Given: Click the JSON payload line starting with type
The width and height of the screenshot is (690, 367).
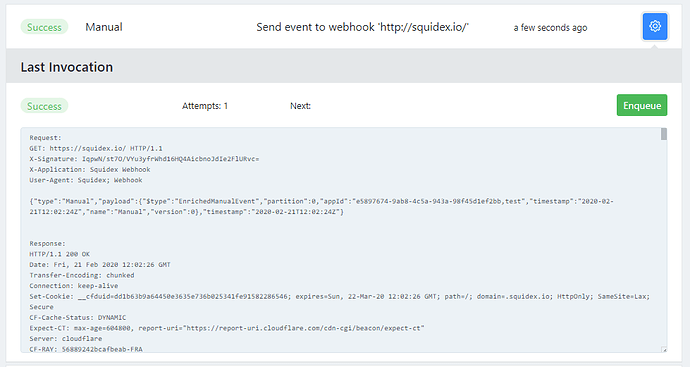Looking at the screenshot, I should point(321,206).
